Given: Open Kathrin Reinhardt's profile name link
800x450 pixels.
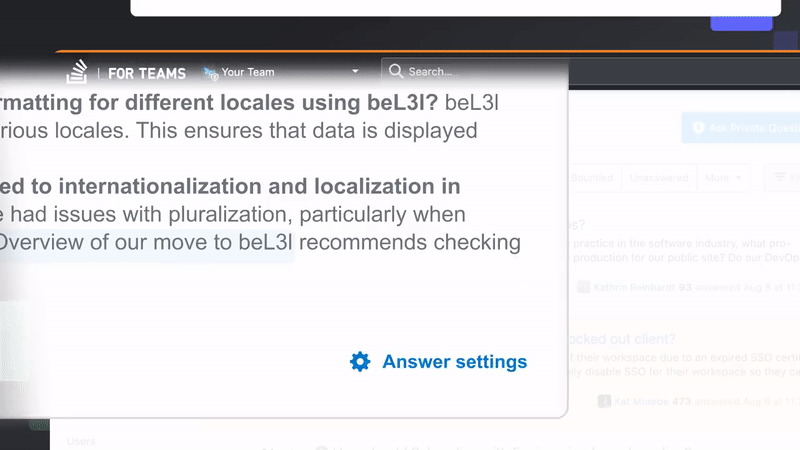Looking at the screenshot, I should pyautogui.click(x=636, y=287).
